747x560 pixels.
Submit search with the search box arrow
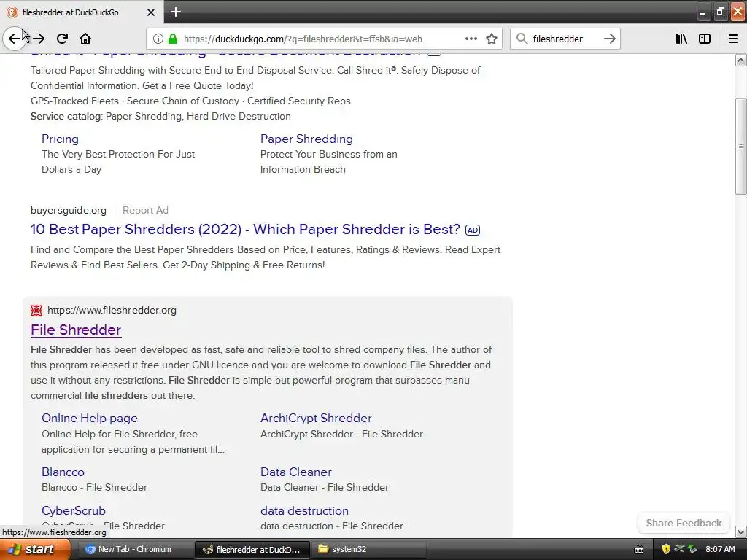610,39
